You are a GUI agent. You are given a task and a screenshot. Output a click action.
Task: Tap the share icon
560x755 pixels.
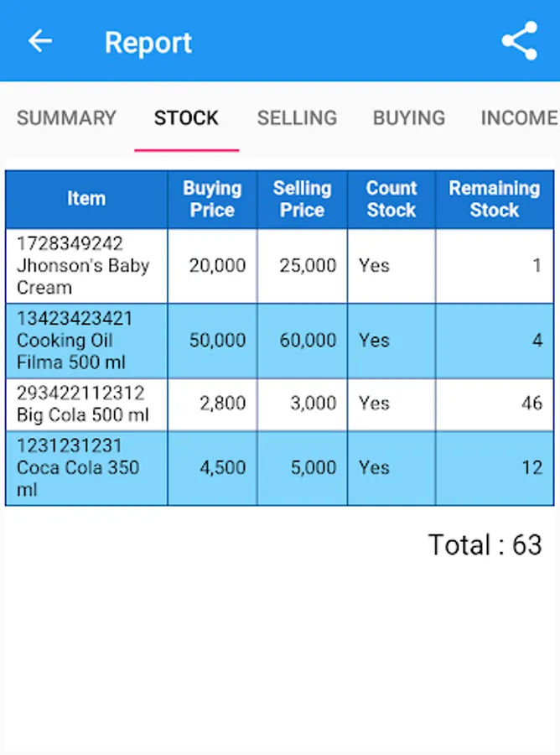519,42
